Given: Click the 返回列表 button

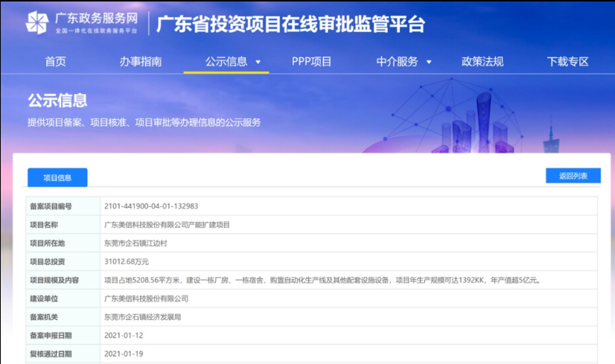Looking at the screenshot, I should pyautogui.click(x=573, y=176).
